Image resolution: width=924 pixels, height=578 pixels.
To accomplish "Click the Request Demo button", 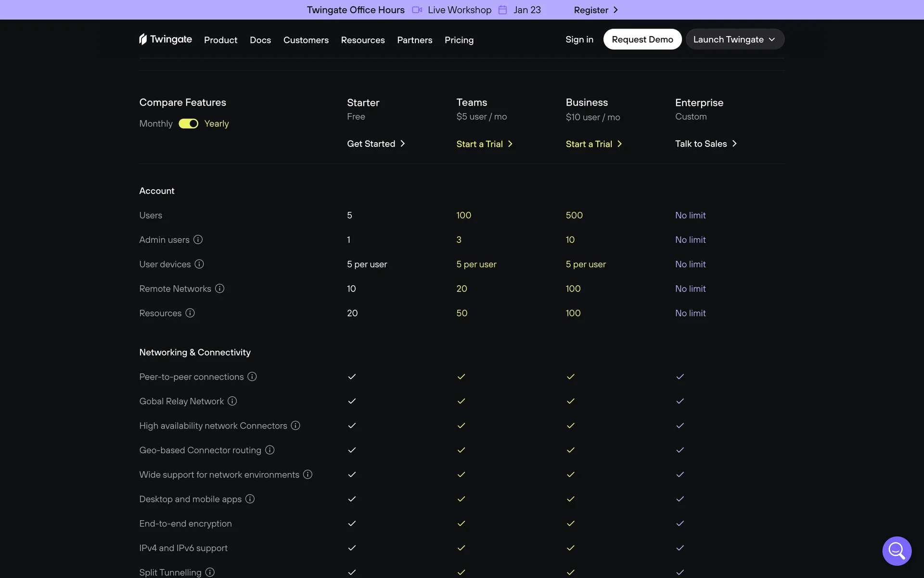I will [x=642, y=39].
